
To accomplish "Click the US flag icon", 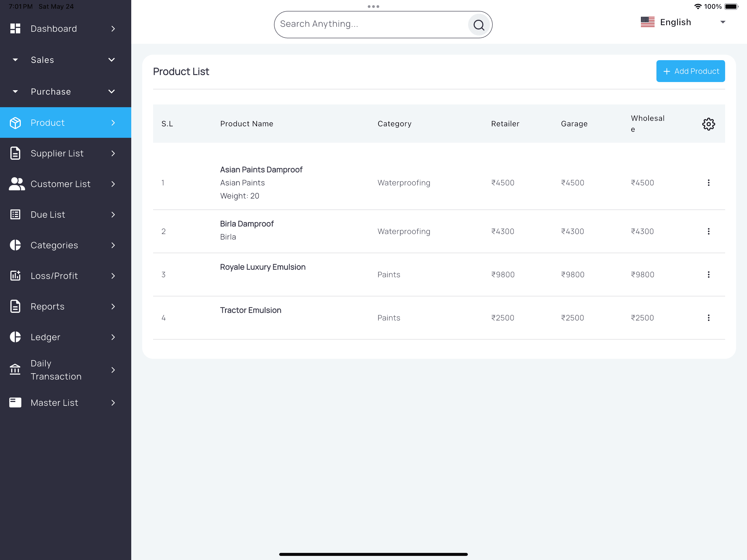I will tap(647, 22).
